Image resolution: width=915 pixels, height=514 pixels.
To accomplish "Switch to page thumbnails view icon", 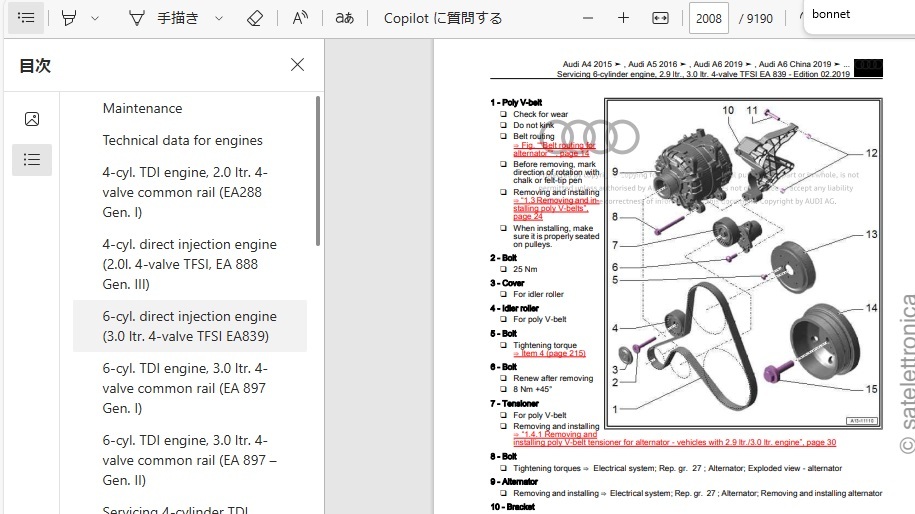I will point(32,119).
